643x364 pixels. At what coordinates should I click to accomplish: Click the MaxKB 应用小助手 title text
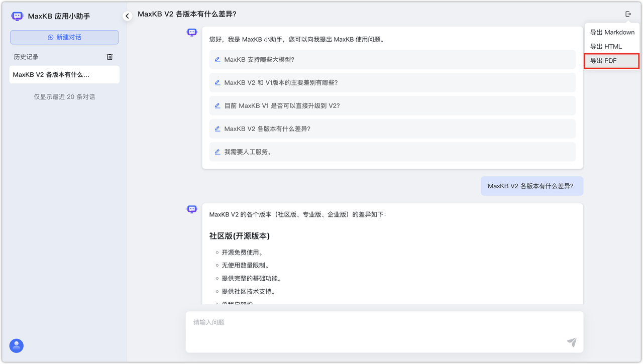pos(59,16)
